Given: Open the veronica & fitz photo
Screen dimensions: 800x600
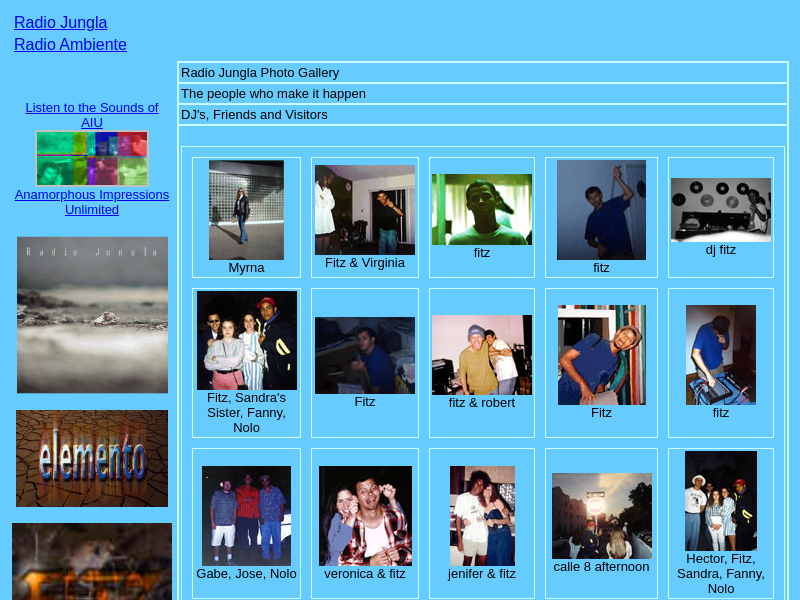Looking at the screenshot, I should 365,516.
